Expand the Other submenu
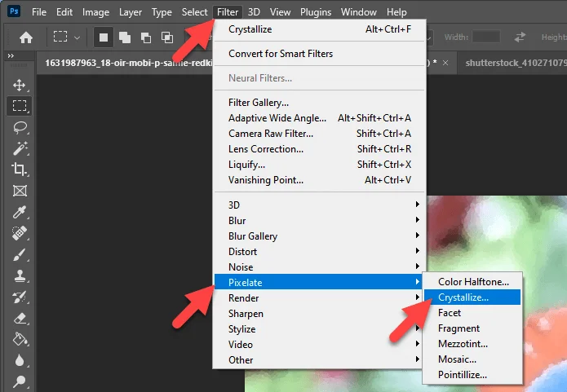The height and width of the screenshot is (392, 567). pos(318,360)
